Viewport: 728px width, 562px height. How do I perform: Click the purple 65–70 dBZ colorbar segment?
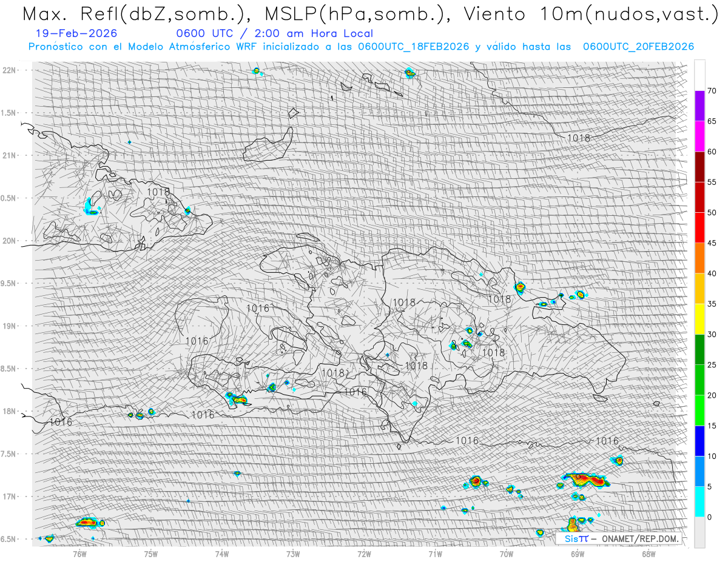coord(699,106)
